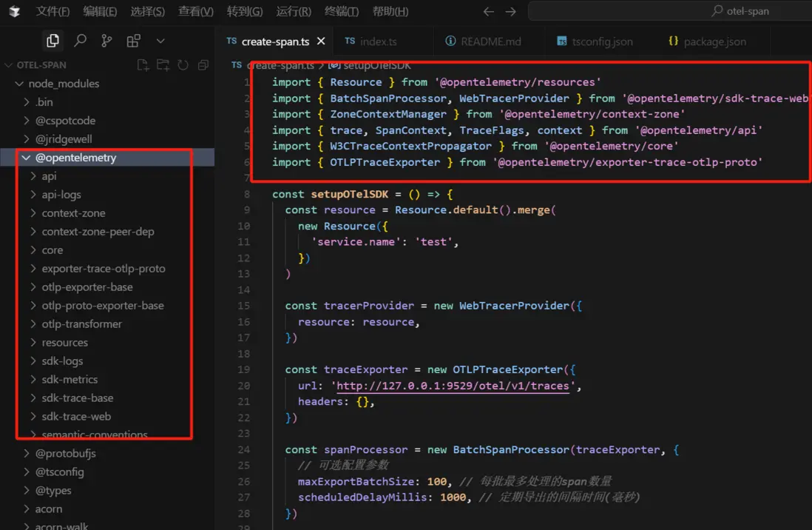Screen dimensions: 812x530
Task: Click the New Folder icon in explorer header
Action: [x=163, y=65]
